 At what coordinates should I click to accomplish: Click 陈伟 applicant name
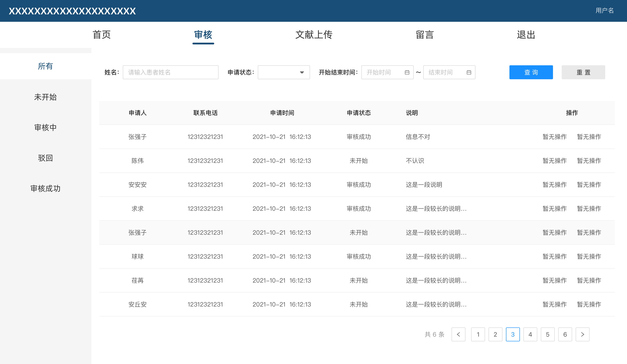(138, 161)
